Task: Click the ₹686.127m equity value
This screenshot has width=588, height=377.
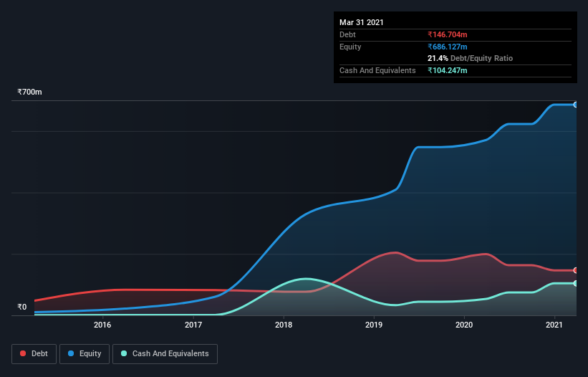Action: tap(448, 47)
